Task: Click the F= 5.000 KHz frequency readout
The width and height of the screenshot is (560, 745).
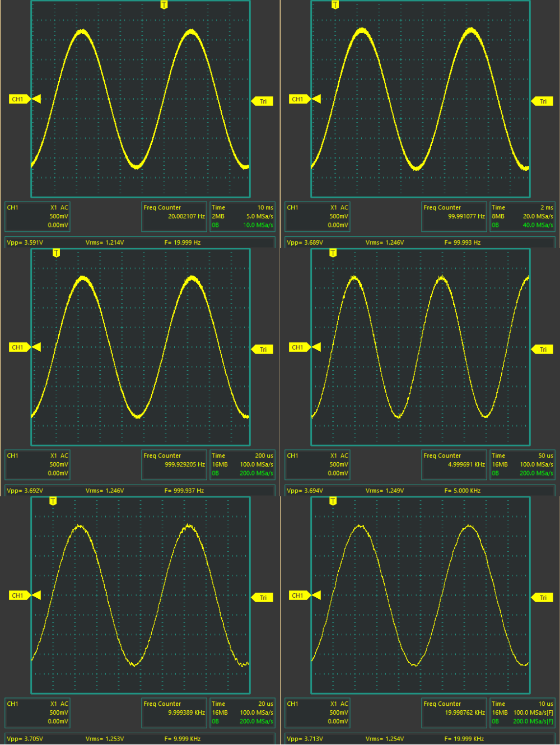Action: pos(463,491)
